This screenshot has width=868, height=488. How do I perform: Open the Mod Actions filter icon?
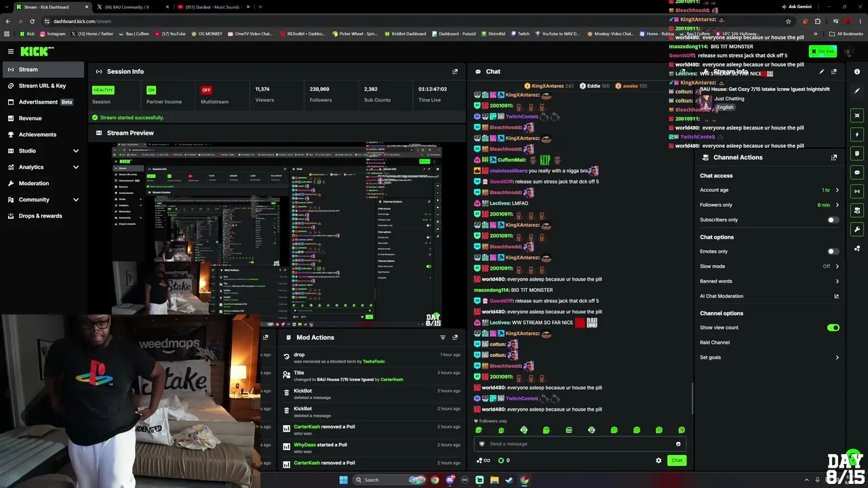(443, 338)
